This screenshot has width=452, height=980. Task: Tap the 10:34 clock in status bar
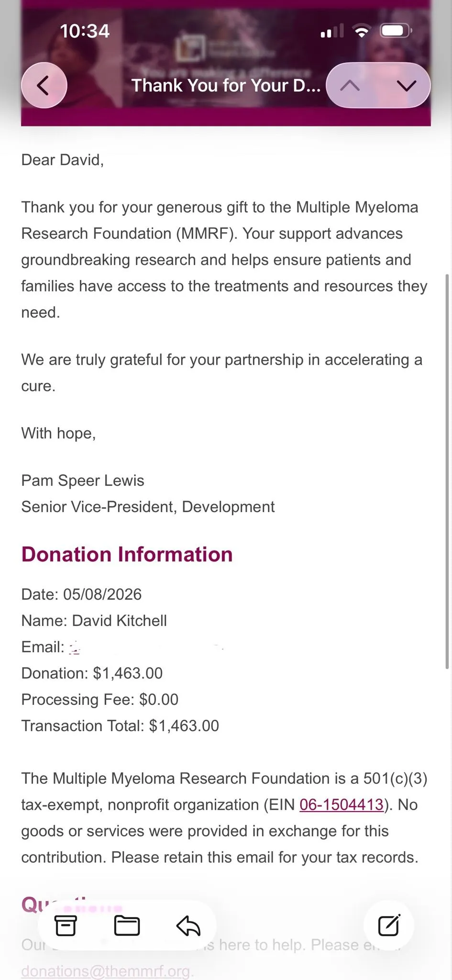click(x=85, y=32)
